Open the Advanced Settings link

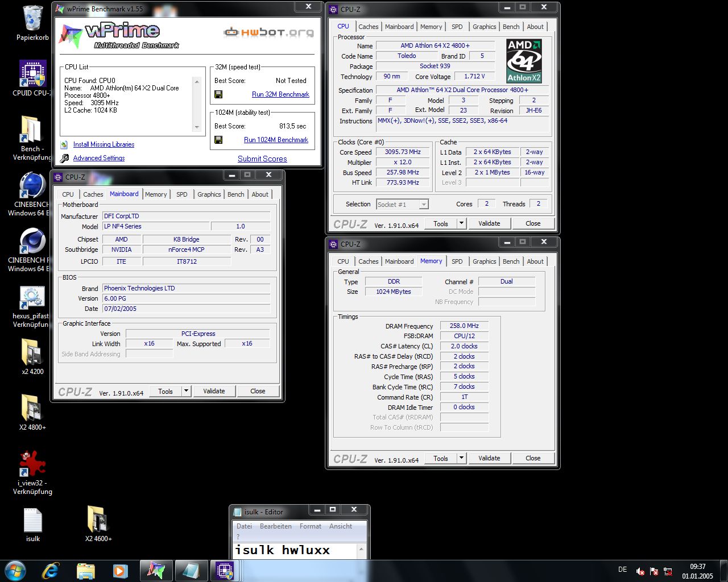pyautogui.click(x=99, y=158)
